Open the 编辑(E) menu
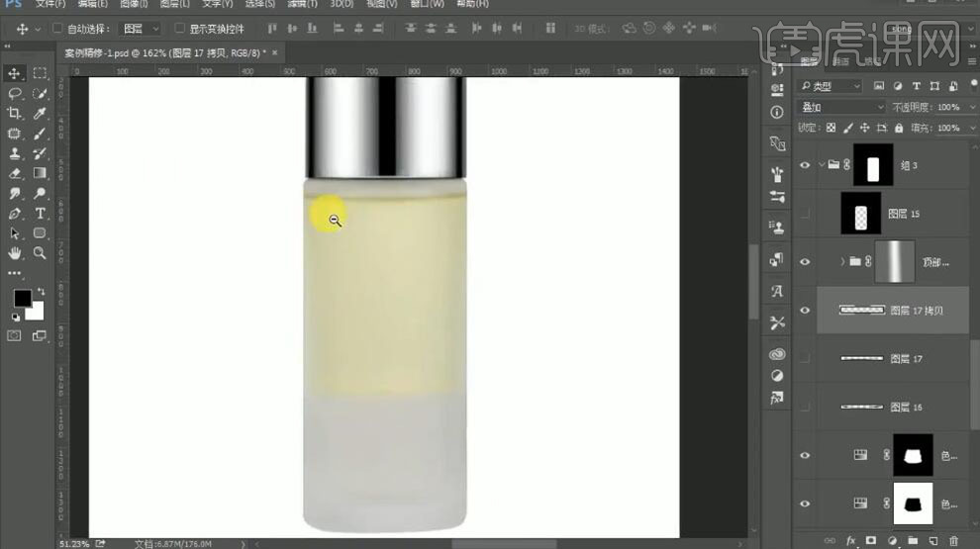 [x=92, y=4]
